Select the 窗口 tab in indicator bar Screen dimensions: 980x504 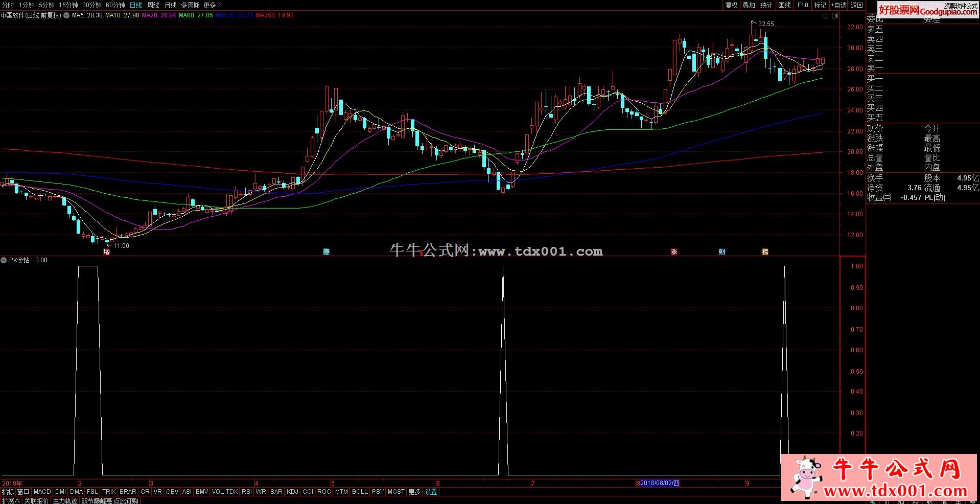pos(24,492)
